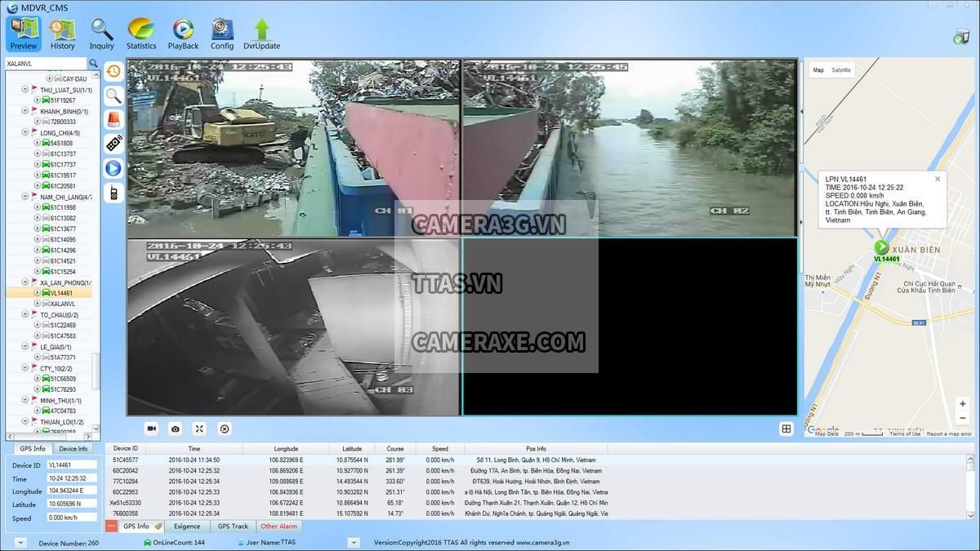This screenshot has width=980, height=551.
Task: Select vehicle VL14461 in the tree
Action: [x=61, y=292]
